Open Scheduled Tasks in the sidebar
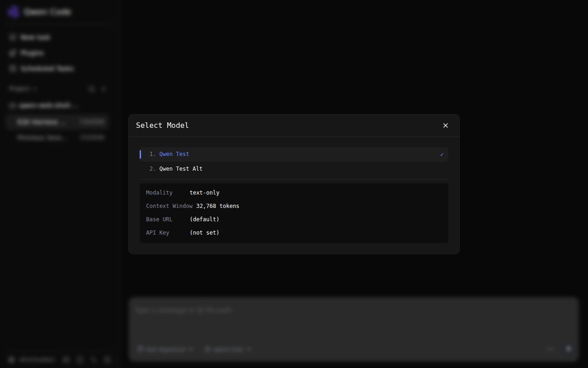The width and height of the screenshot is (588, 368). pyautogui.click(x=58, y=69)
